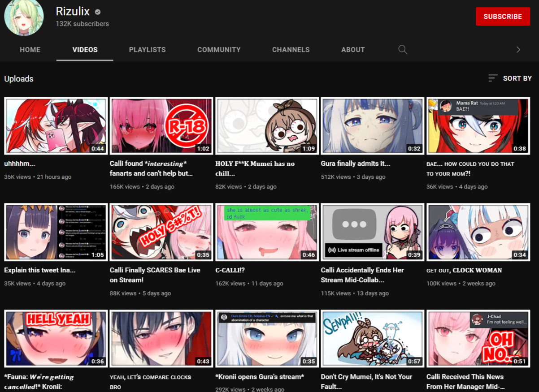Open the Live stream offline thumbnail
Viewport: 539px width, 392px height.
pos(373,232)
